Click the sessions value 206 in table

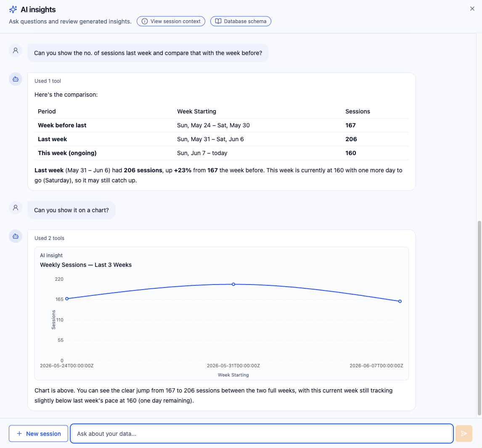pyautogui.click(x=351, y=139)
